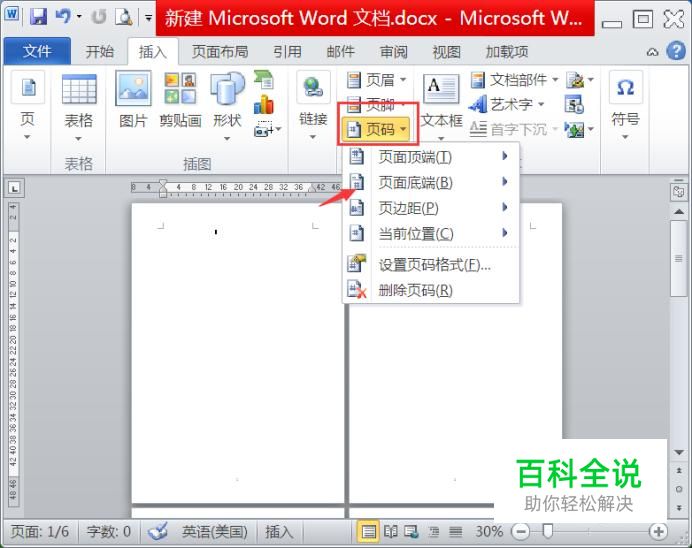Open the Word Help question mark
Image resolution: width=692 pixels, height=548 pixels.
pos(676,51)
